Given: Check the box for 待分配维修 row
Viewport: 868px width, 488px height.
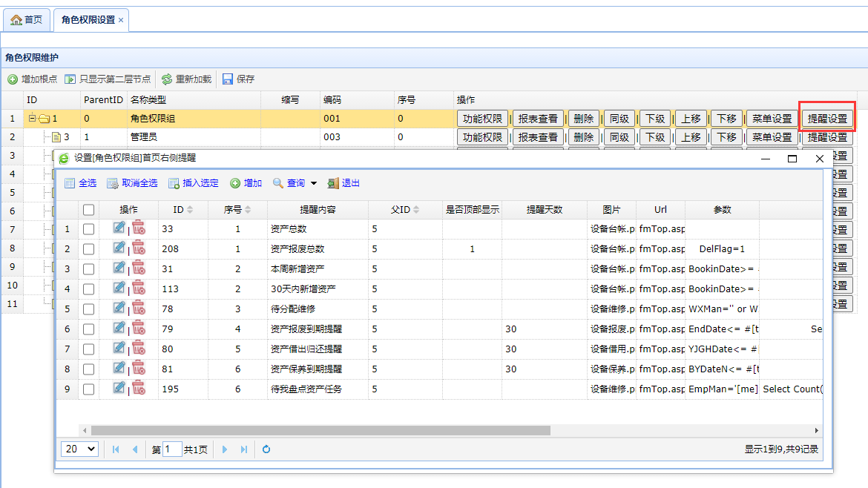Looking at the screenshot, I should pyautogui.click(x=88, y=309).
